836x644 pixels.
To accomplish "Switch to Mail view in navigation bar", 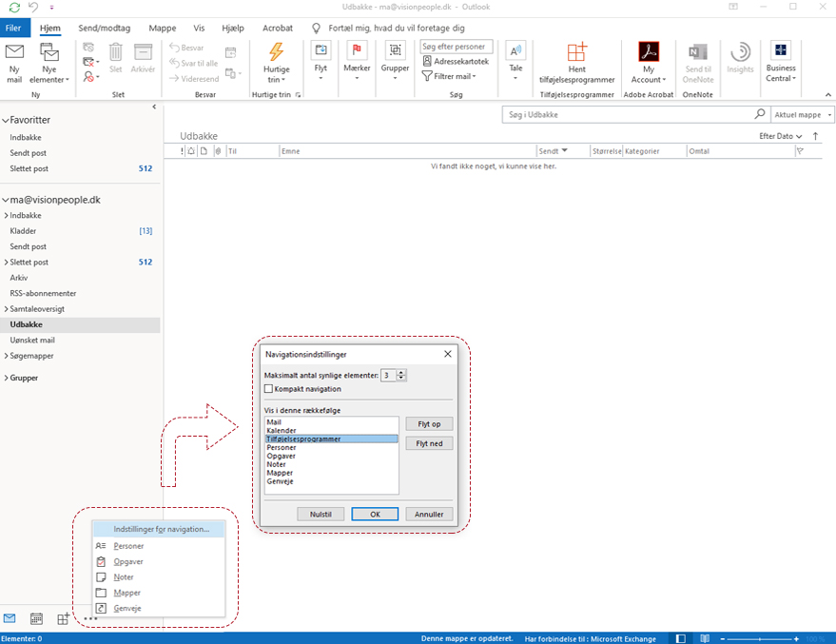I will pyautogui.click(x=10, y=618).
